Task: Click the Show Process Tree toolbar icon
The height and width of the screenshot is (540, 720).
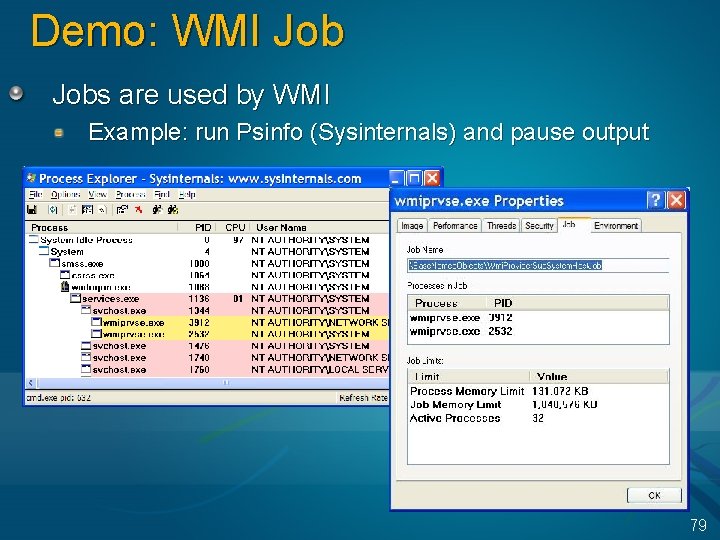Action: tap(73, 210)
